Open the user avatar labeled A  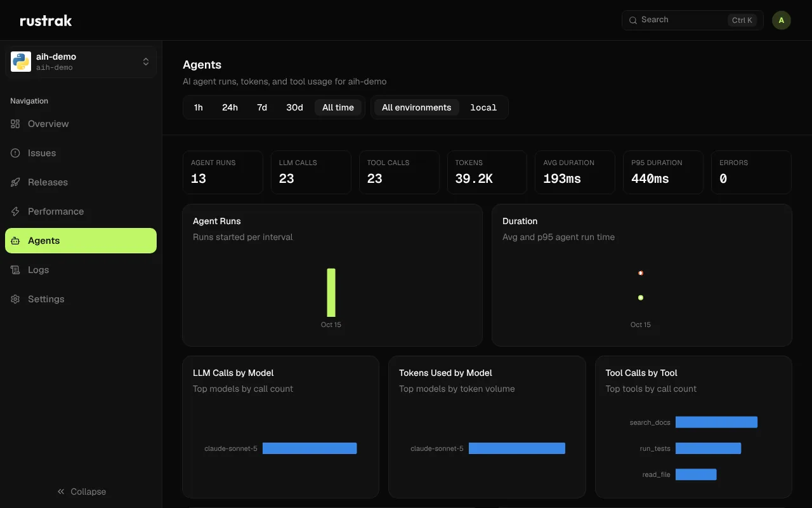782,20
